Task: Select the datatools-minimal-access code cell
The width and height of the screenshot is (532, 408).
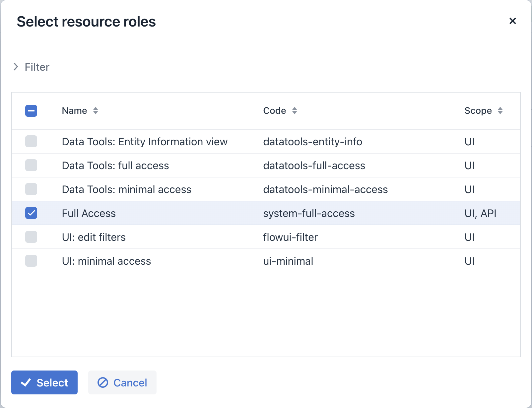Action: [x=325, y=189]
